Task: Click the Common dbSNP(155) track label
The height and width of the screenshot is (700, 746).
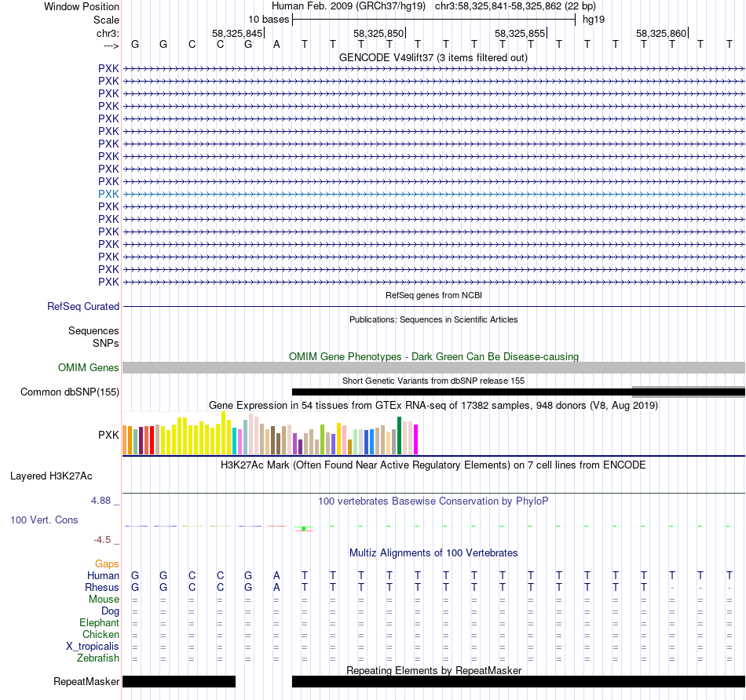Action: [x=69, y=392]
